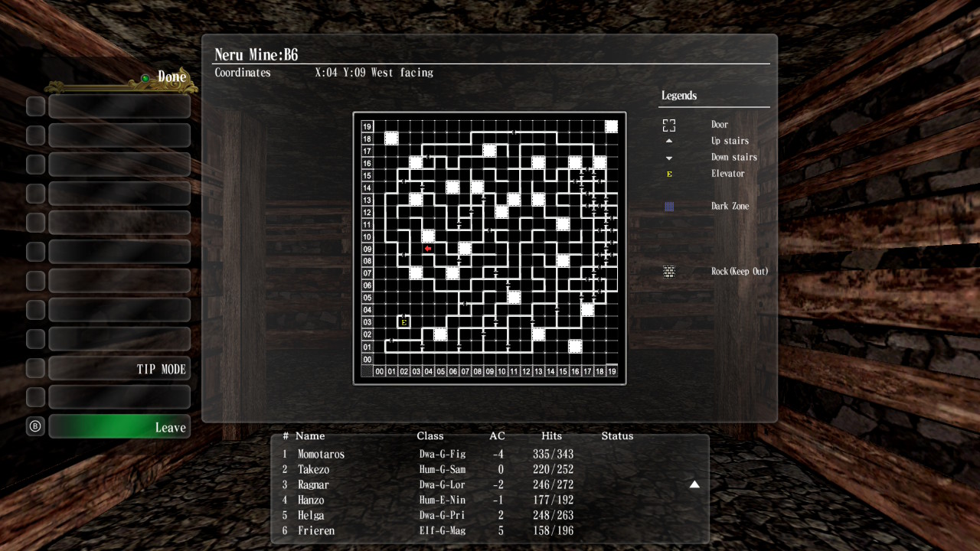The image size is (980, 551).
Task: Click the Up stairs legend icon
Action: (x=668, y=141)
